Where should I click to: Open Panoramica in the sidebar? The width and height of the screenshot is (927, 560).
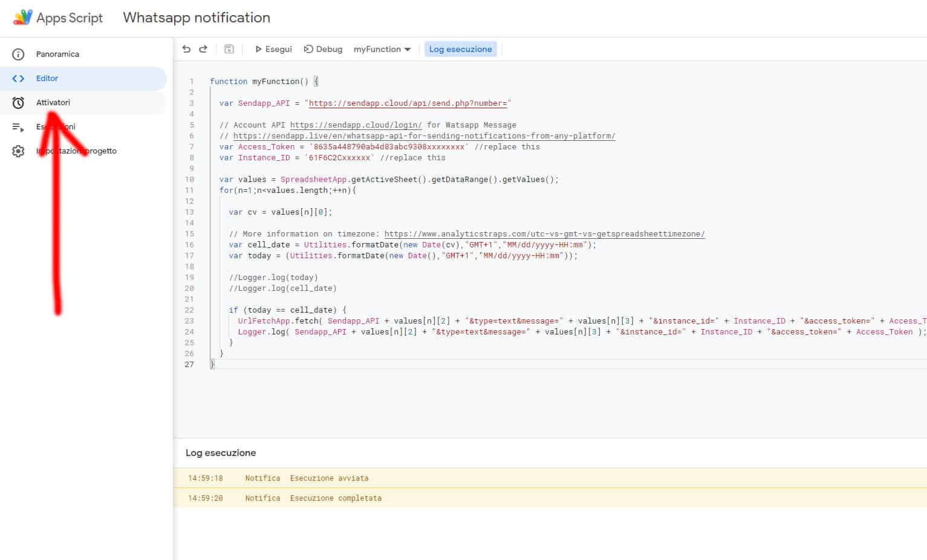point(57,54)
